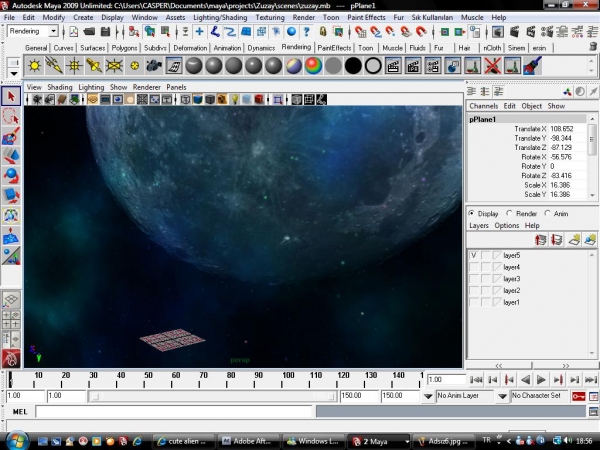Screen dimensions: 600x450
Task: Switch to the nCloth shelf tab
Action: click(x=492, y=48)
